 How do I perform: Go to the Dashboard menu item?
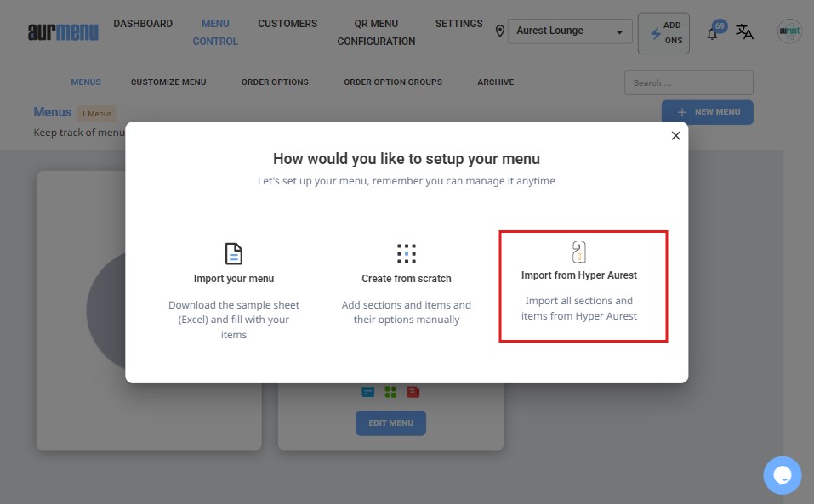(x=143, y=24)
